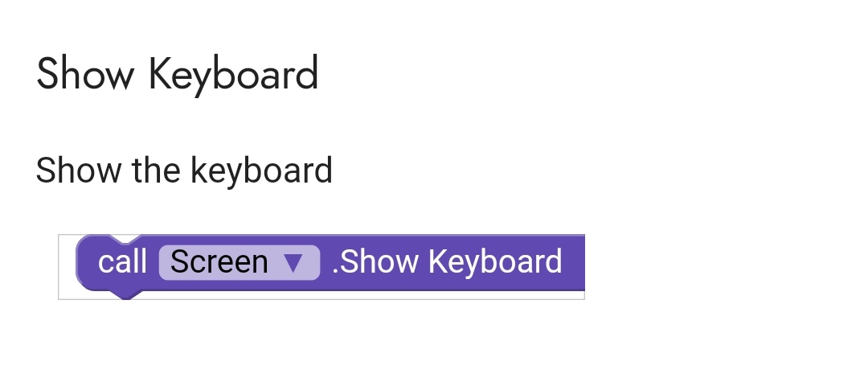Click the purple area between "call" and Screen

pos(153,263)
